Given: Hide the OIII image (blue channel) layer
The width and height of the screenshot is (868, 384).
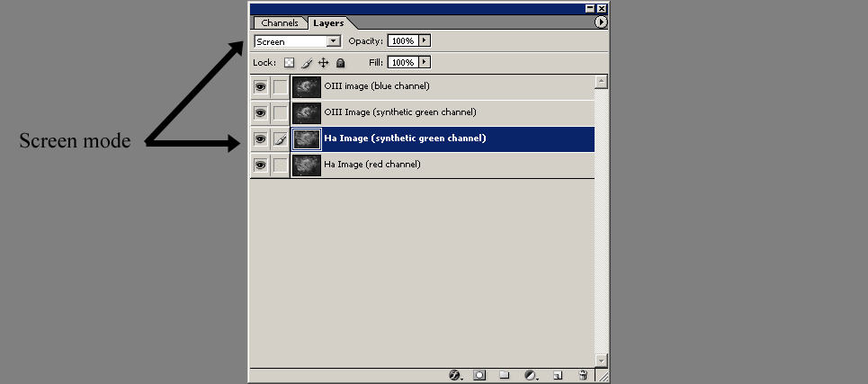Looking at the screenshot, I should (x=260, y=87).
